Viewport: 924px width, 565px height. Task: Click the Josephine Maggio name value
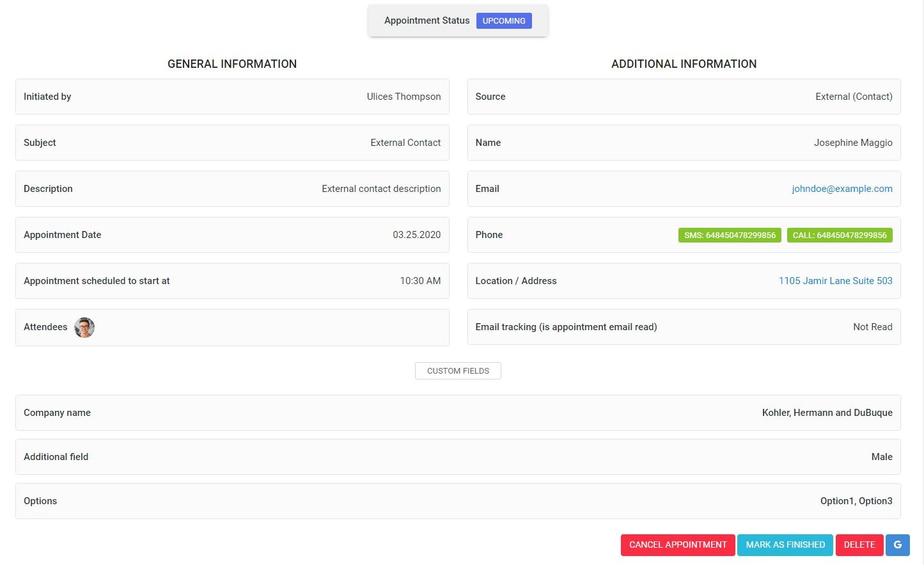pyautogui.click(x=852, y=143)
